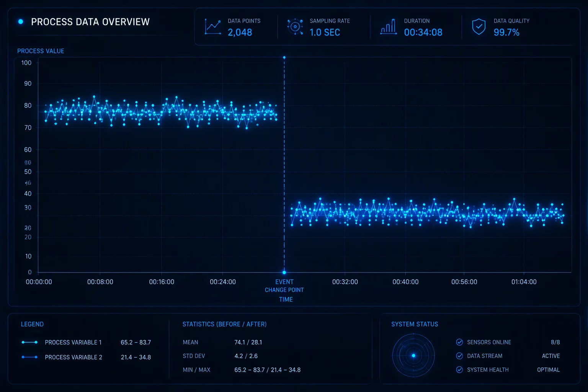
Task: Click the "00:34:08" duration value
Action: pos(423,33)
